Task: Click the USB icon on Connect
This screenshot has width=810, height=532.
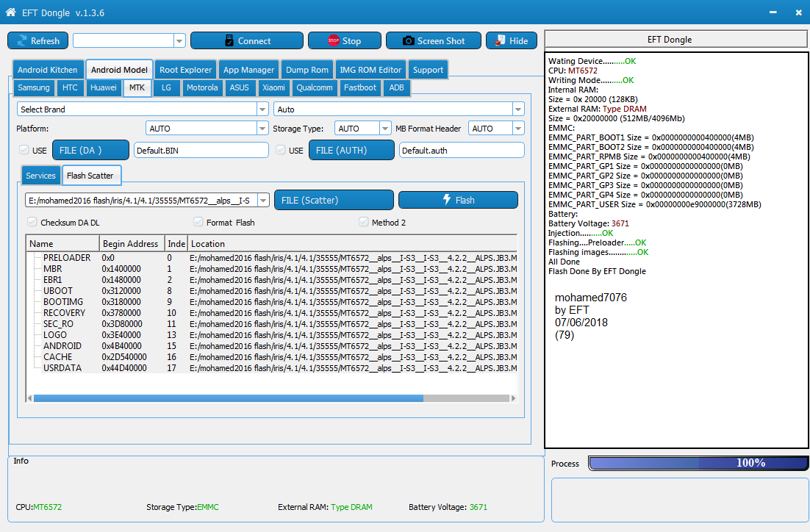Action: pos(229,41)
